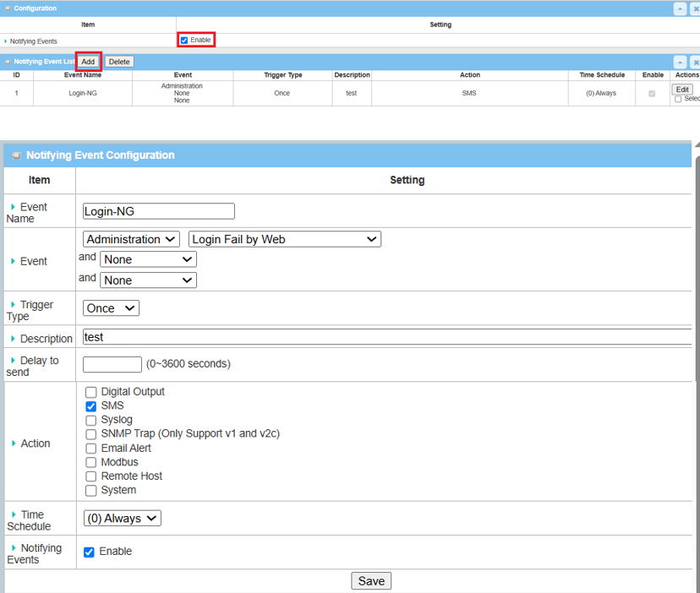Click the Notifying Event List header icon
The width and height of the screenshot is (700, 593).
click(8, 62)
